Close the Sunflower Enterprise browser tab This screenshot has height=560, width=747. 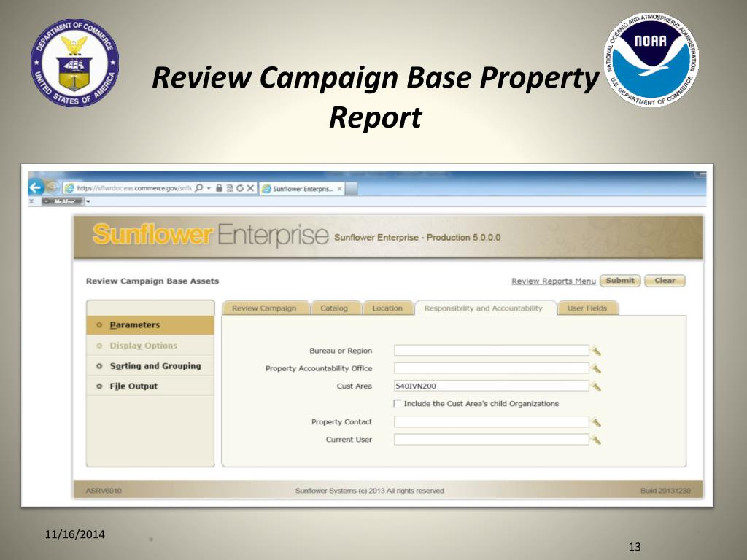pos(340,189)
